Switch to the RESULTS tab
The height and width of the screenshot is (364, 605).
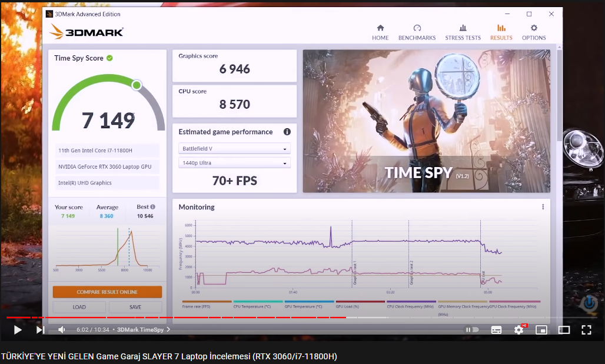coord(501,32)
